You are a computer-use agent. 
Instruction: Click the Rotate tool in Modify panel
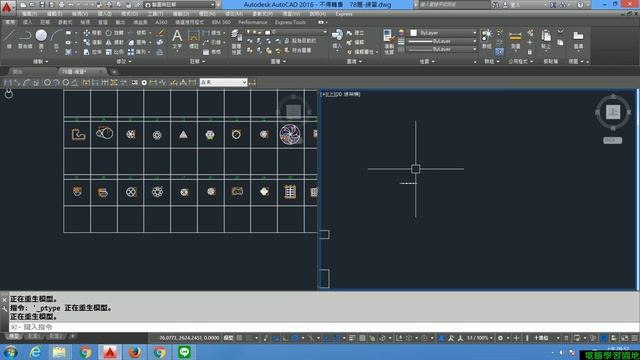coord(115,33)
